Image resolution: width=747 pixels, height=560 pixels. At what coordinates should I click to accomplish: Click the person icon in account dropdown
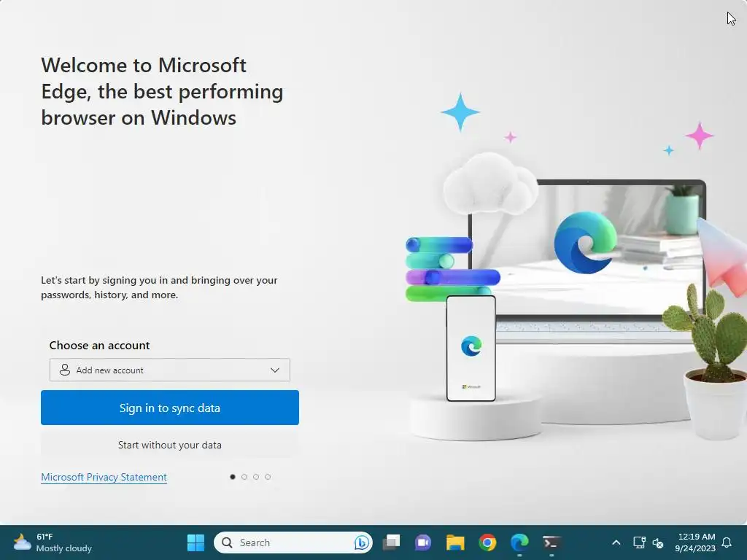coord(65,370)
